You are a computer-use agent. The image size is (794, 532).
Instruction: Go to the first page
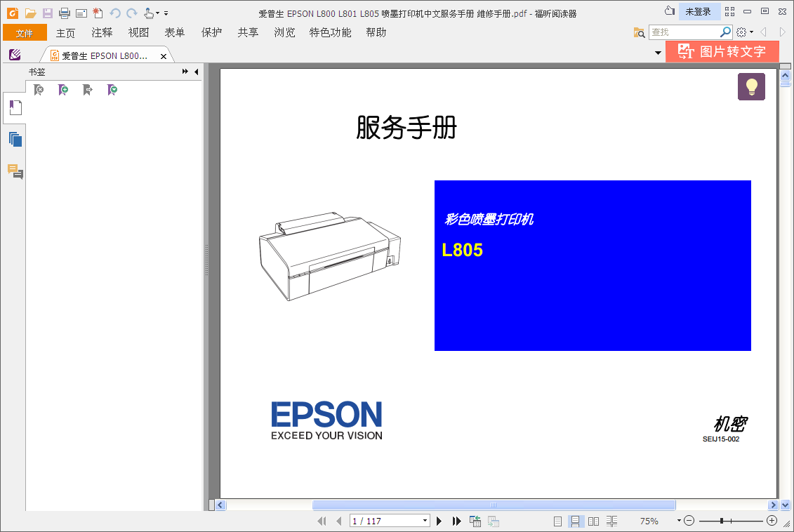click(x=322, y=521)
